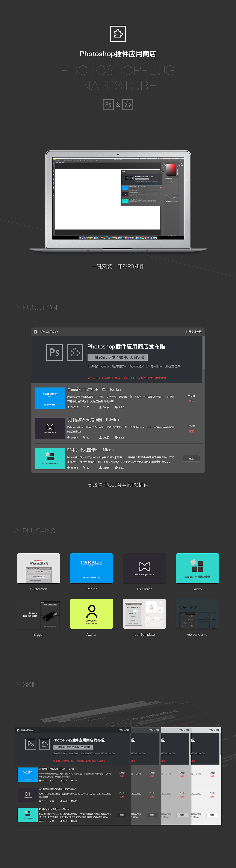
Task: Click star icon beside 60387 in FUNCTION panel
Action: tap(68, 438)
